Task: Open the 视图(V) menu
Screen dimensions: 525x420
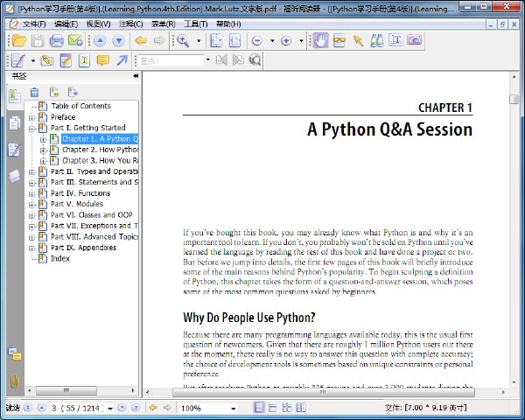Action: 98,24
